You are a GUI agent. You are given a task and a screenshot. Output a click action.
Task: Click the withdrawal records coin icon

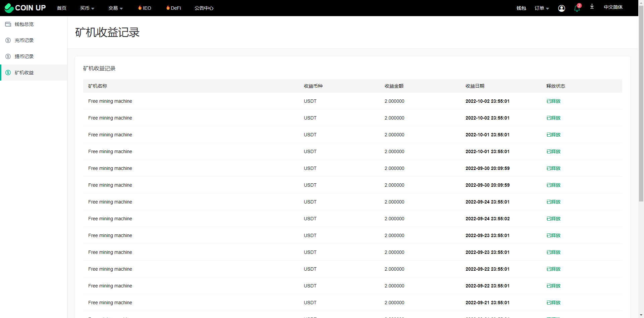click(x=8, y=56)
